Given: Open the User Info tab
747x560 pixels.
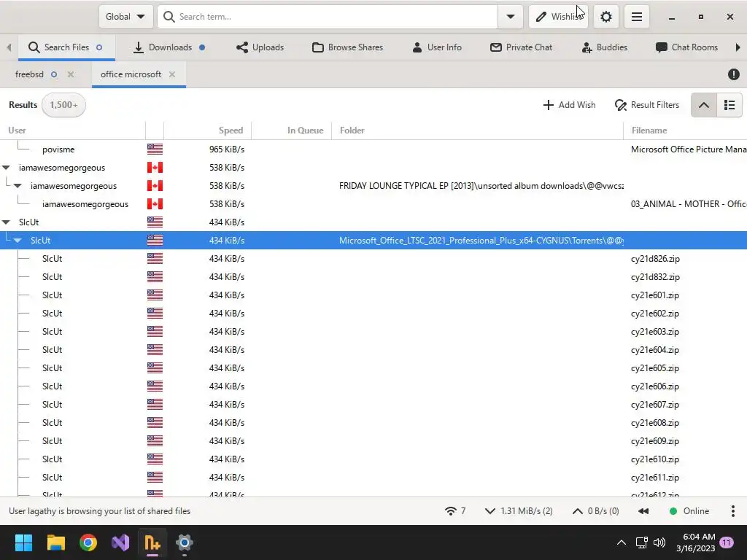Looking at the screenshot, I should (x=437, y=47).
